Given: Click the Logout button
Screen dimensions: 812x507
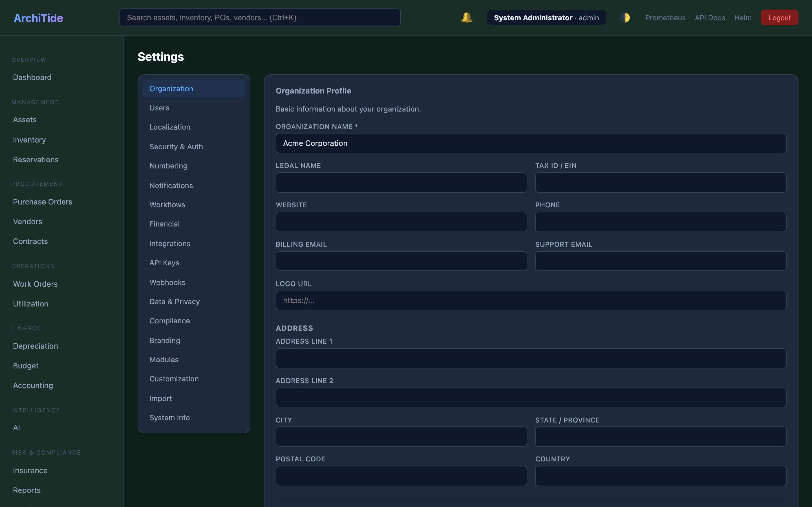Looking at the screenshot, I should click(779, 17).
